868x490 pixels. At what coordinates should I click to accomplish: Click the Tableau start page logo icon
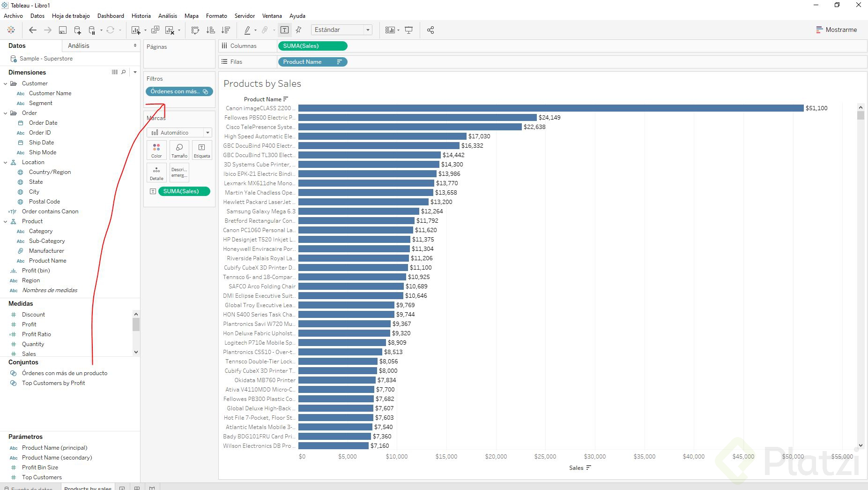[x=11, y=30]
